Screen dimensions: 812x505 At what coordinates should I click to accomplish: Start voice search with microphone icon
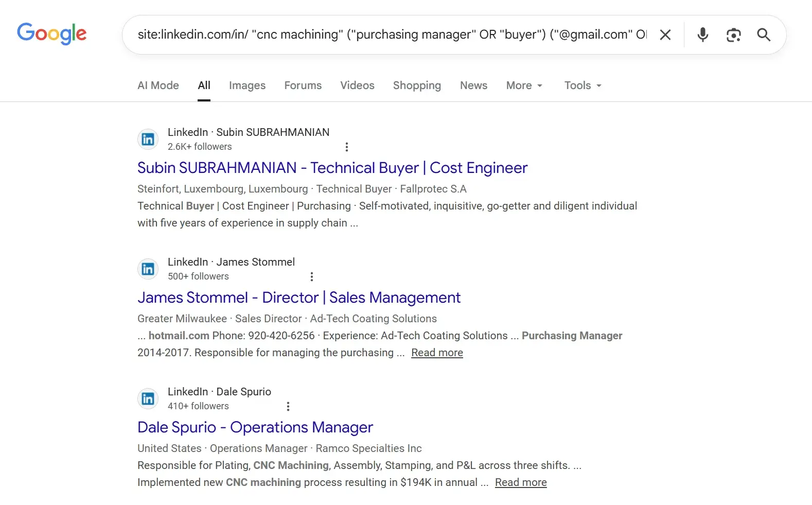pyautogui.click(x=702, y=35)
